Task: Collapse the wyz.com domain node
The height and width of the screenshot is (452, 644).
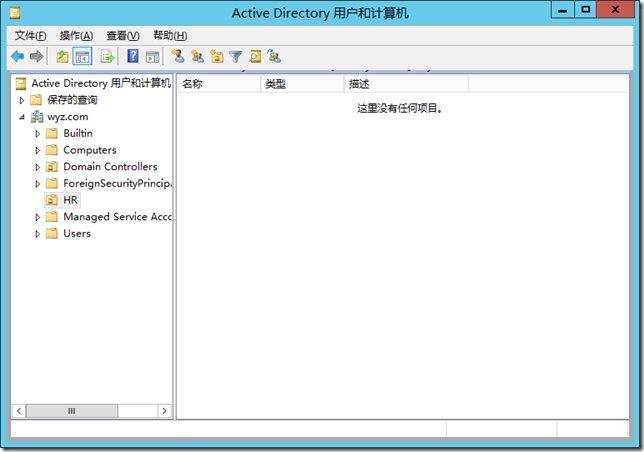Action: (x=22, y=117)
